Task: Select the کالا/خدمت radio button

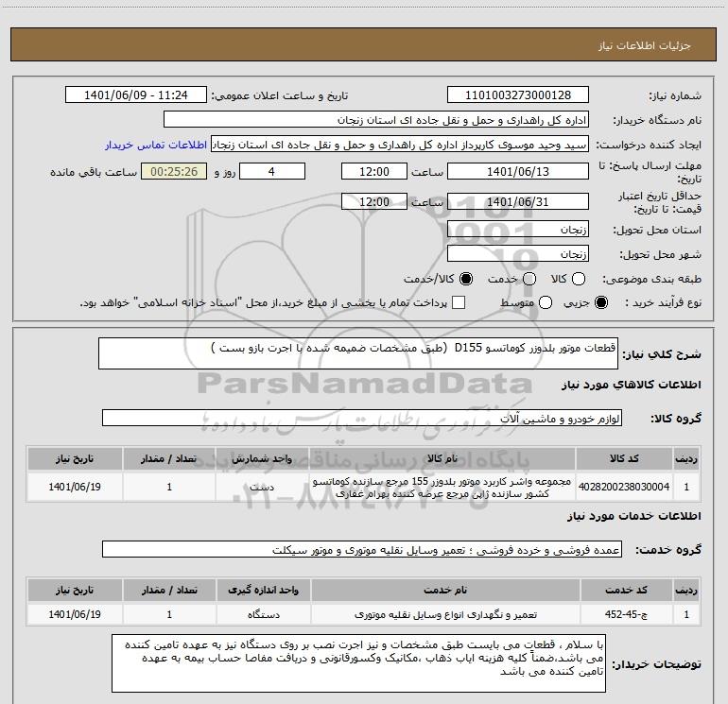Action: (x=466, y=279)
